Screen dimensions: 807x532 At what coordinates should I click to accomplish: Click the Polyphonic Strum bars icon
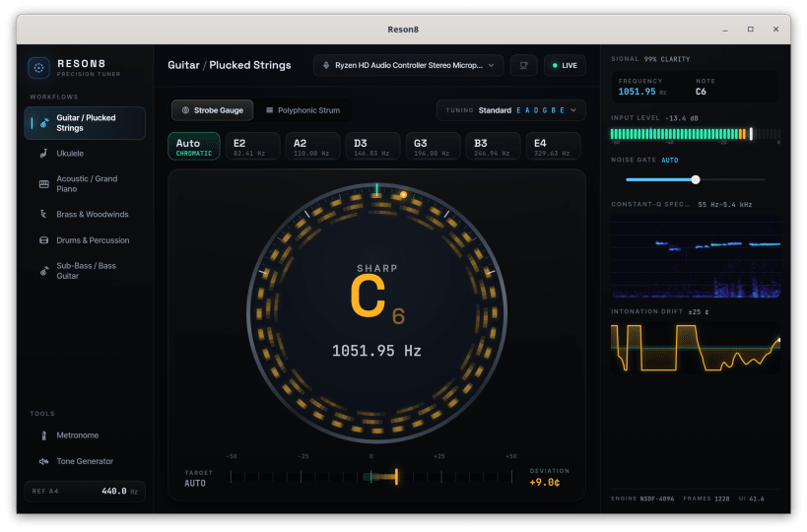pyautogui.click(x=269, y=110)
